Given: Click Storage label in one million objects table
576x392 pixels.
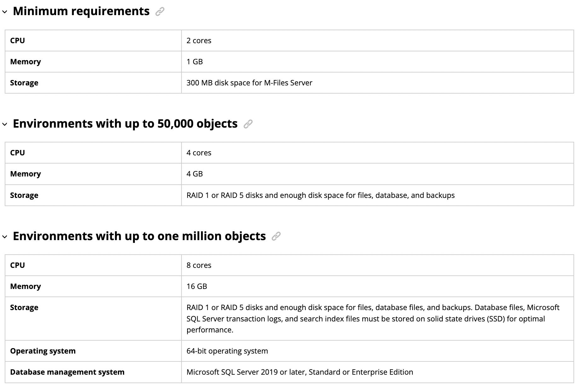Looking at the screenshot, I should pyautogui.click(x=24, y=308).
